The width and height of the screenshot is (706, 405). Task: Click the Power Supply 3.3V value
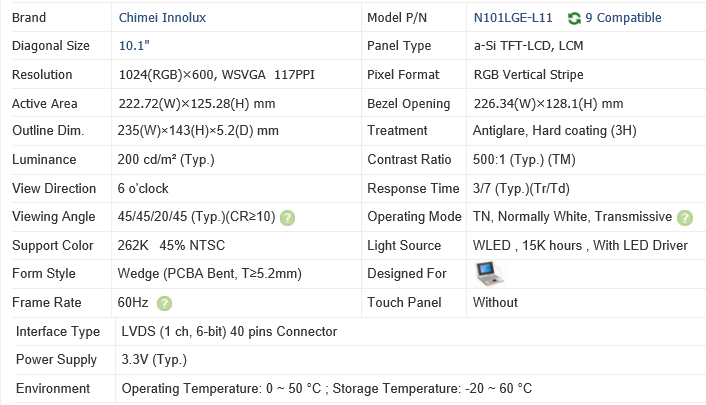coord(152,360)
